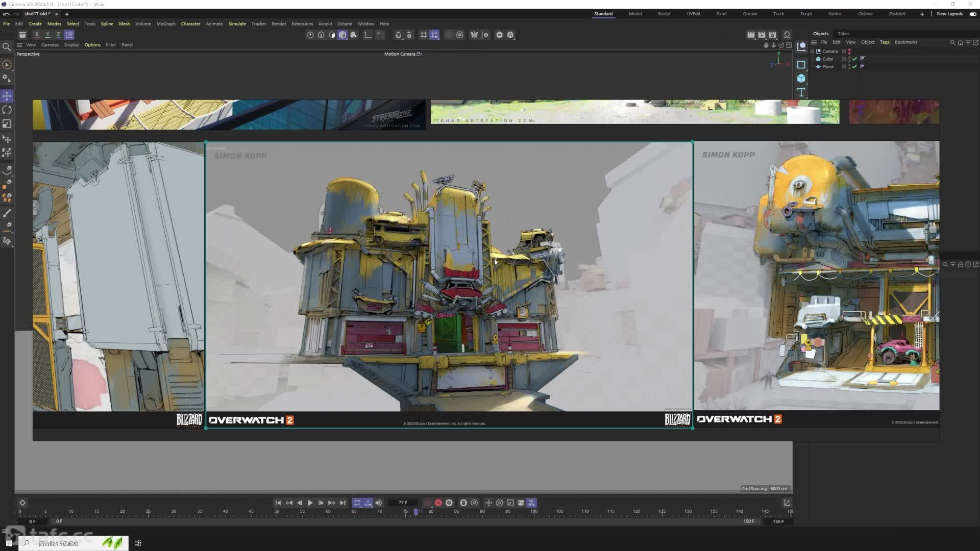Open the Motion Camera dropdown

click(x=403, y=54)
